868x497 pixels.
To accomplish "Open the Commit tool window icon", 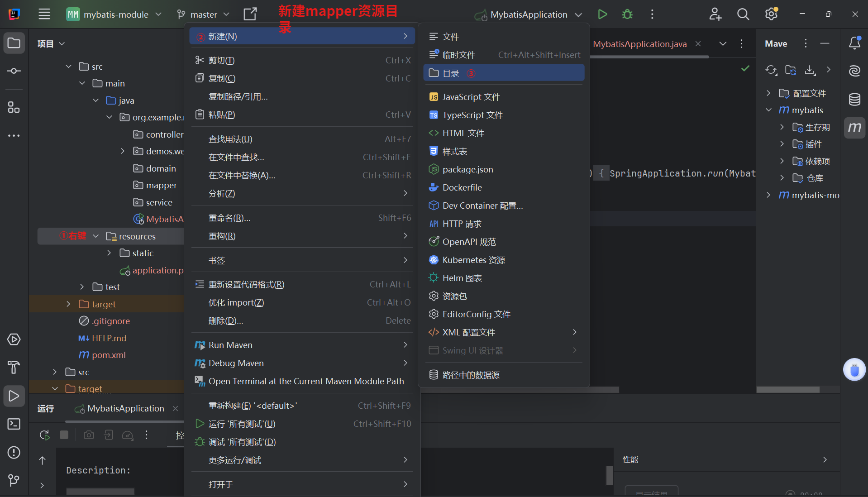I will 14,71.
